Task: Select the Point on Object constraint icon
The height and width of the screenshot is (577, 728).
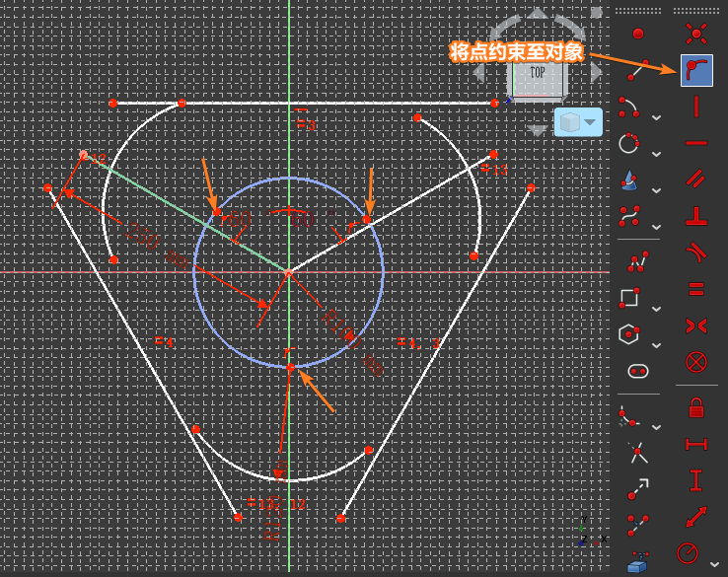Action: coord(696,71)
